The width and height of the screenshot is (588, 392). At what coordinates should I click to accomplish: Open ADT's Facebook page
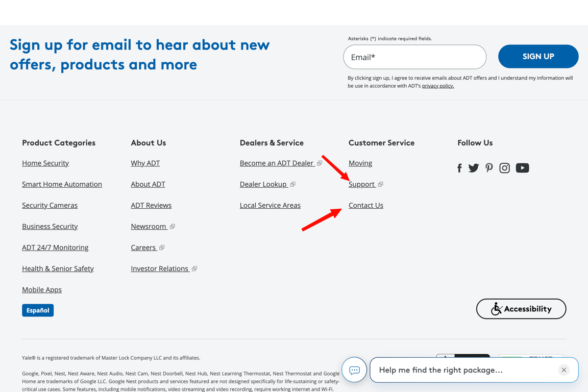[x=459, y=167]
